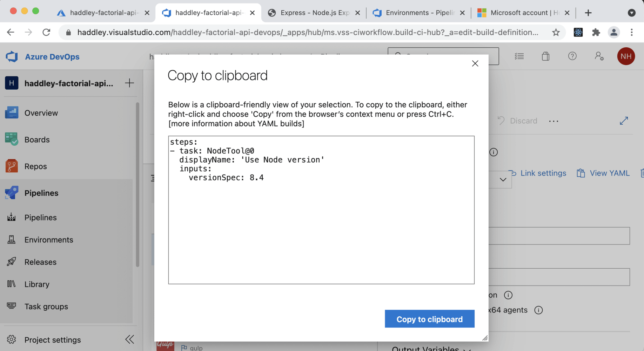Click the project avatar H tile

12,83
